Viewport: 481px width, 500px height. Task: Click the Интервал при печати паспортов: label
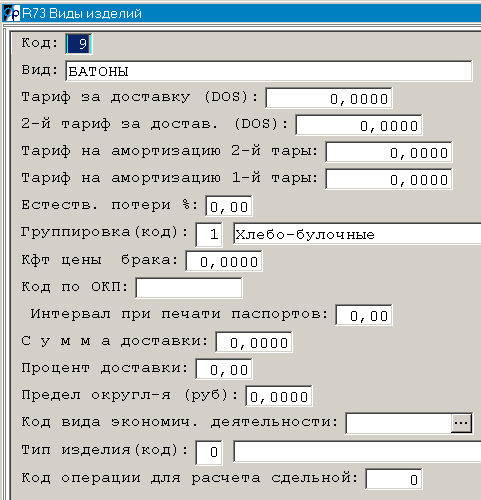click(x=180, y=314)
